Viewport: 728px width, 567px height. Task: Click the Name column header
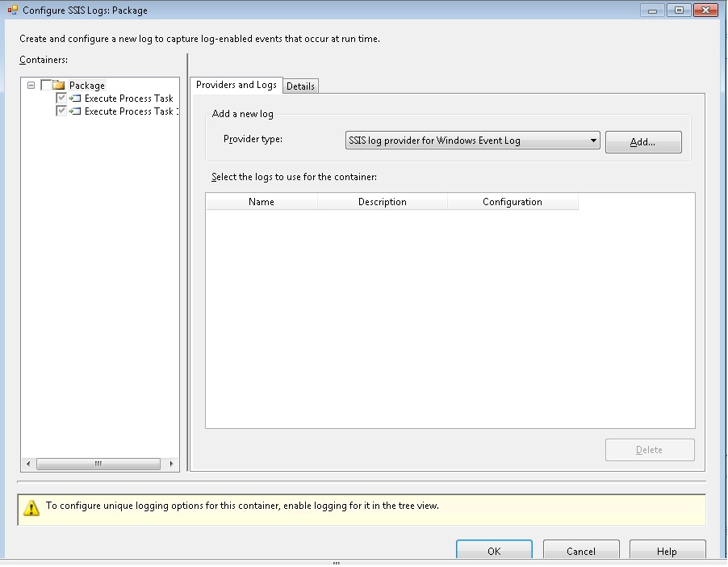(261, 202)
